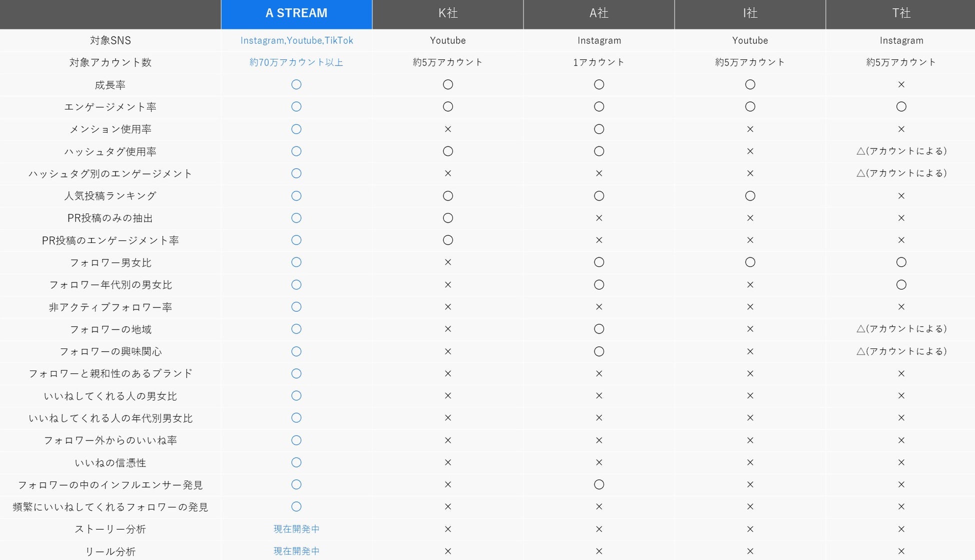
Task: Select the T社 column header
Action: click(x=901, y=13)
